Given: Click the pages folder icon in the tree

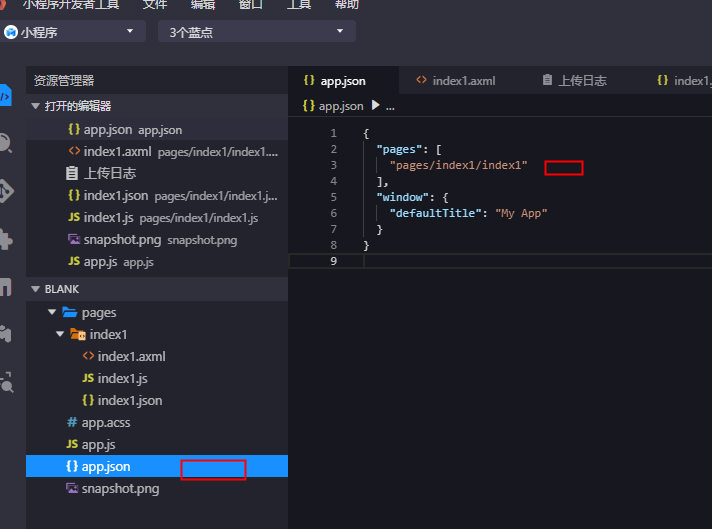Looking at the screenshot, I should tap(69, 312).
